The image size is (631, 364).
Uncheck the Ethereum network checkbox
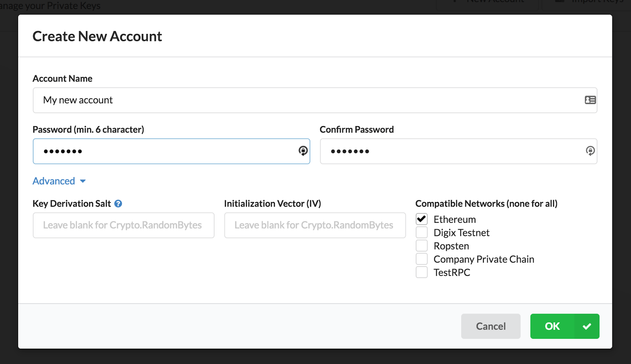422,219
